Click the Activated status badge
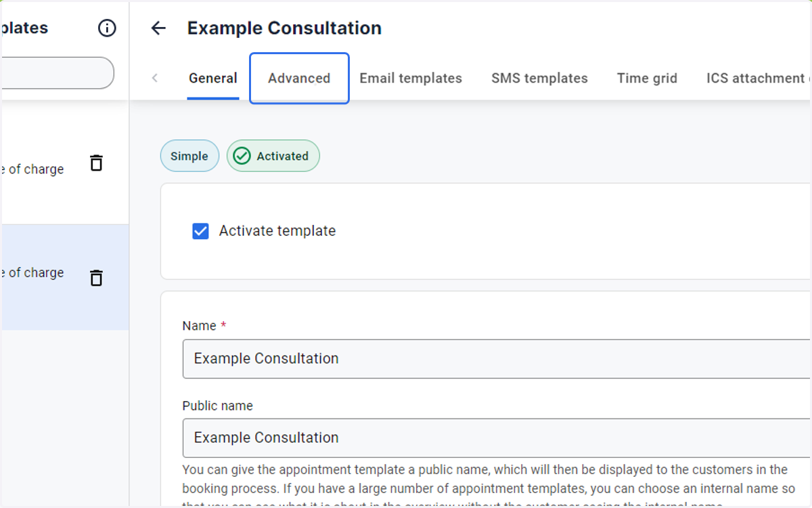The height and width of the screenshot is (508, 812). 273,156
